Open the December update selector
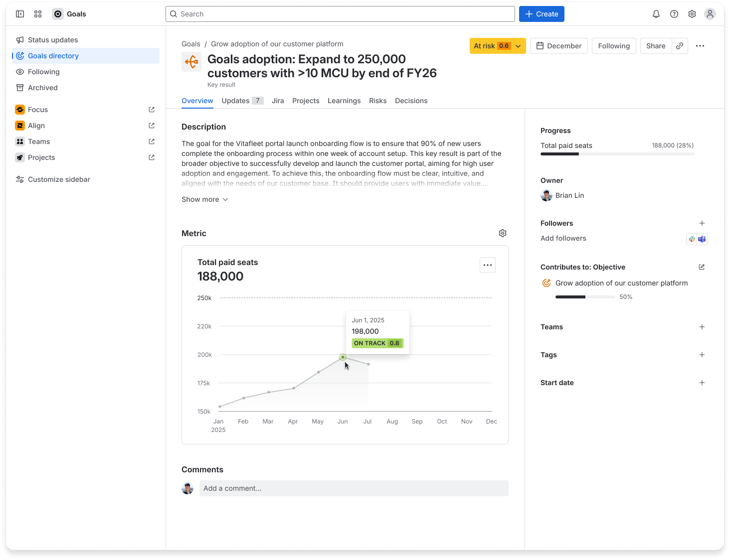Image resolution: width=730 pixels, height=560 pixels. tap(558, 45)
